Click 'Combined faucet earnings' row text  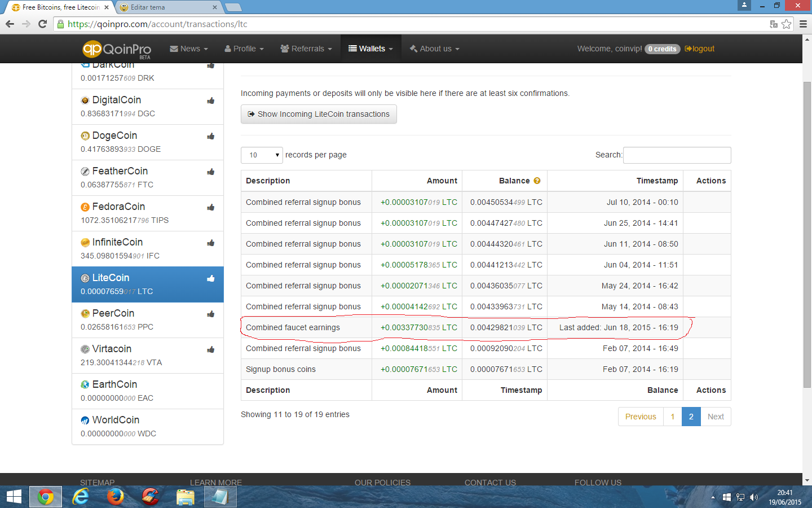[x=293, y=327]
